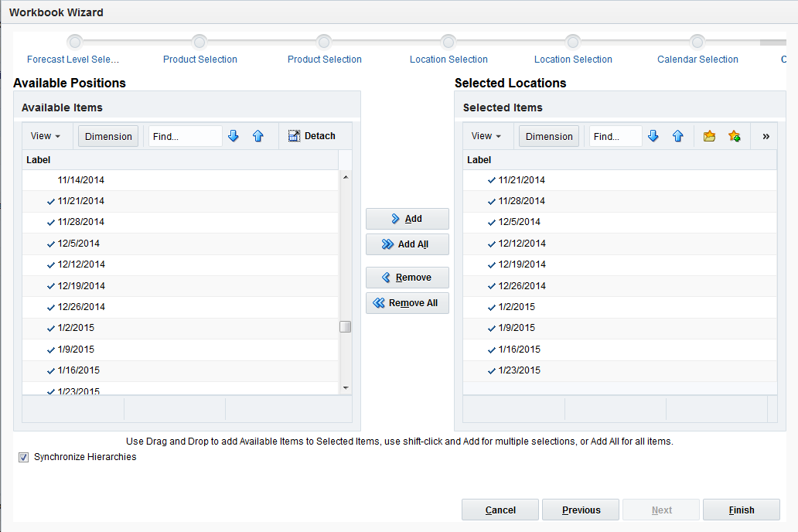
Task: Toggle Synchronize Hierarchies checkbox
Action: pyautogui.click(x=23, y=457)
